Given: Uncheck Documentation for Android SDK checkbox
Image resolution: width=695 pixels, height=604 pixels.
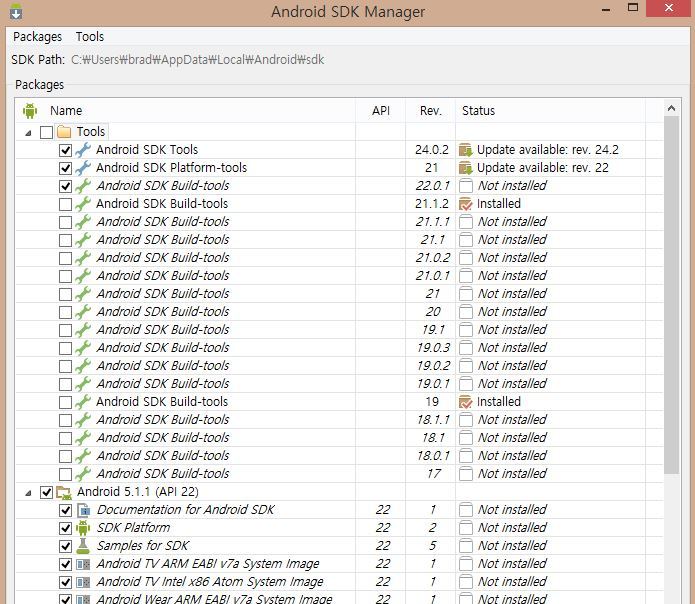Looking at the screenshot, I should [x=65, y=510].
